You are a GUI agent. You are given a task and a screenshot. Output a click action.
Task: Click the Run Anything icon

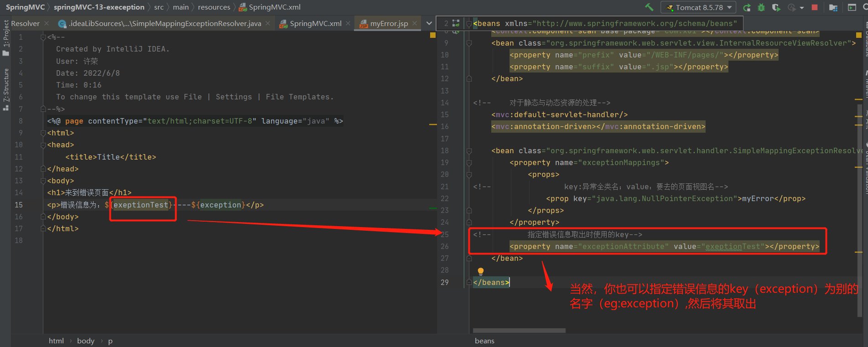[852, 7]
